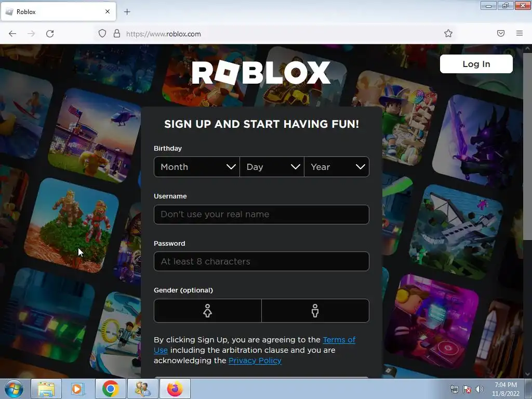
Task: Click the helicopter game thumbnail
Action: 96,136
